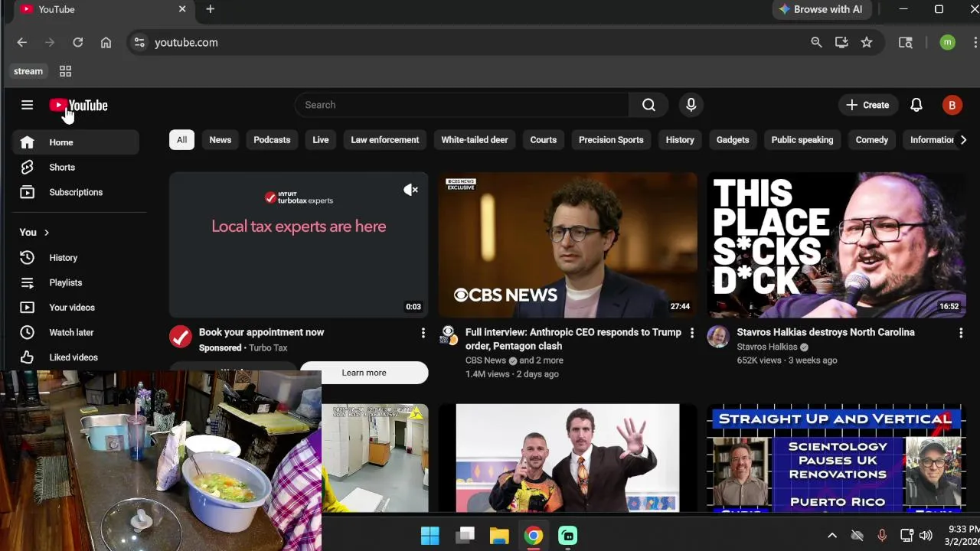Select the Public speaking chip

pyautogui.click(x=802, y=140)
